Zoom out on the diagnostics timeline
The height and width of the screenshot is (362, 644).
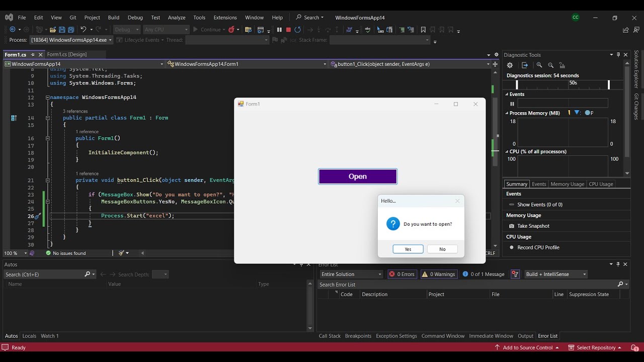pos(551,65)
